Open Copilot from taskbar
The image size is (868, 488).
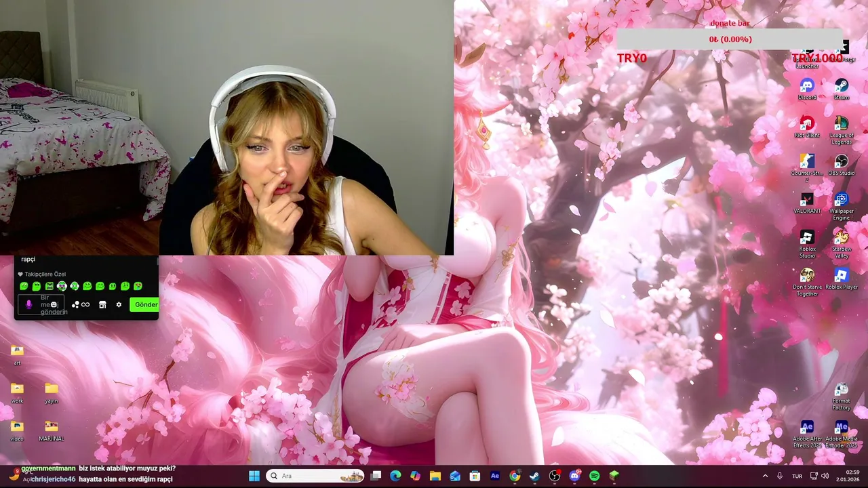pyautogui.click(x=415, y=476)
